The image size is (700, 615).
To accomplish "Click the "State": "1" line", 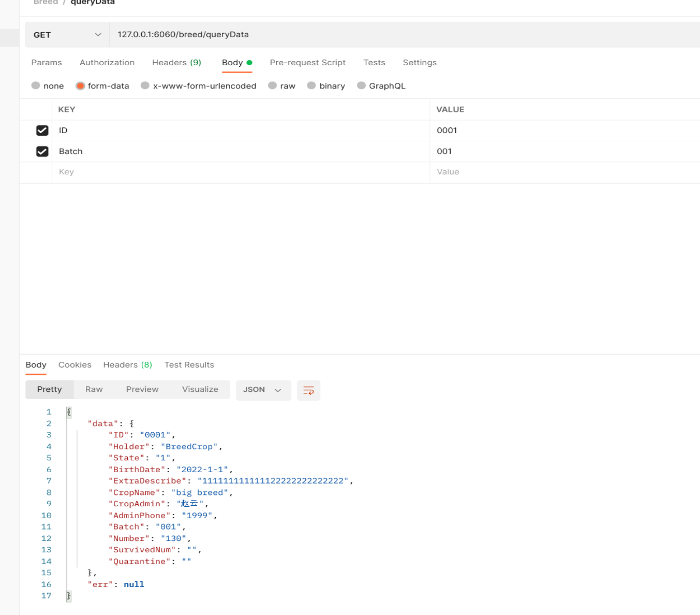I will [x=142, y=458].
